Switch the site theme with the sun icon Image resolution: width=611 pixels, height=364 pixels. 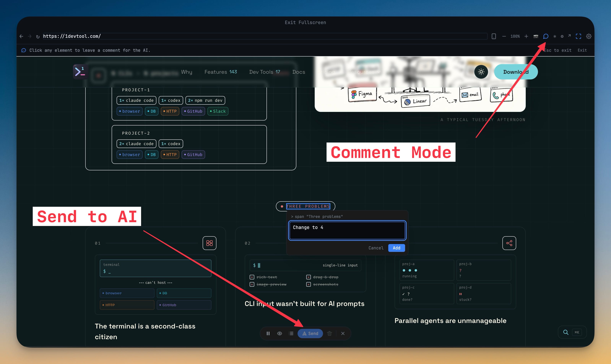click(481, 72)
